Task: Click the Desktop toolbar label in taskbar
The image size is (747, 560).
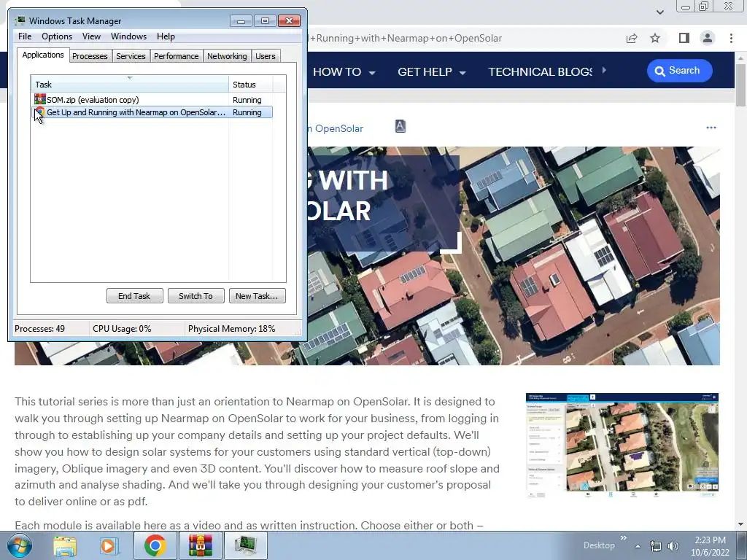Action: pyautogui.click(x=599, y=545)
